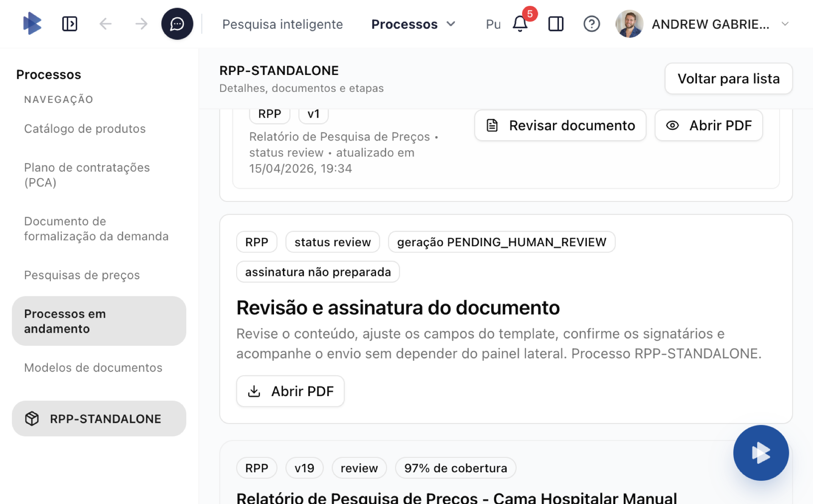Expand the Andrew Gabriel account chevron
Image resolution: width=813 pixels, height=504 pixels.
tap(785, 24)
